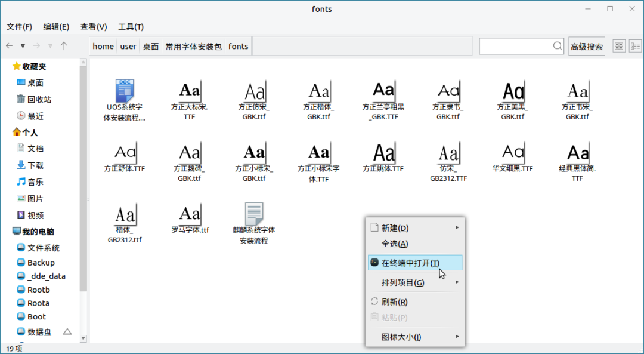Screen dimensions: 644x354
Task: Open 音乐 folder in sidebar
Action: click(x=30, y=181)
